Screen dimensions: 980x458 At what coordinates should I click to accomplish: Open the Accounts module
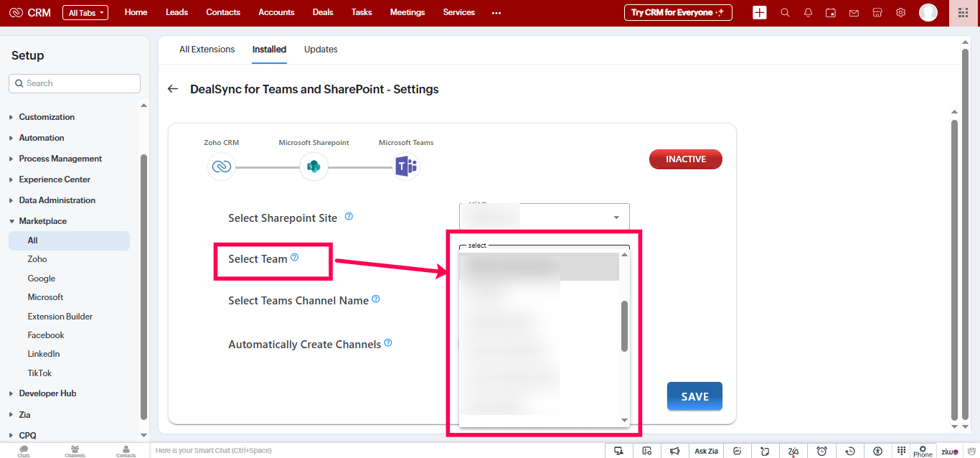[276, 12]
